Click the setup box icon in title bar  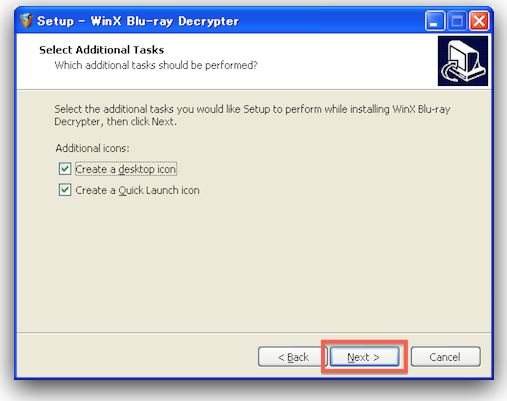point(26,21)
